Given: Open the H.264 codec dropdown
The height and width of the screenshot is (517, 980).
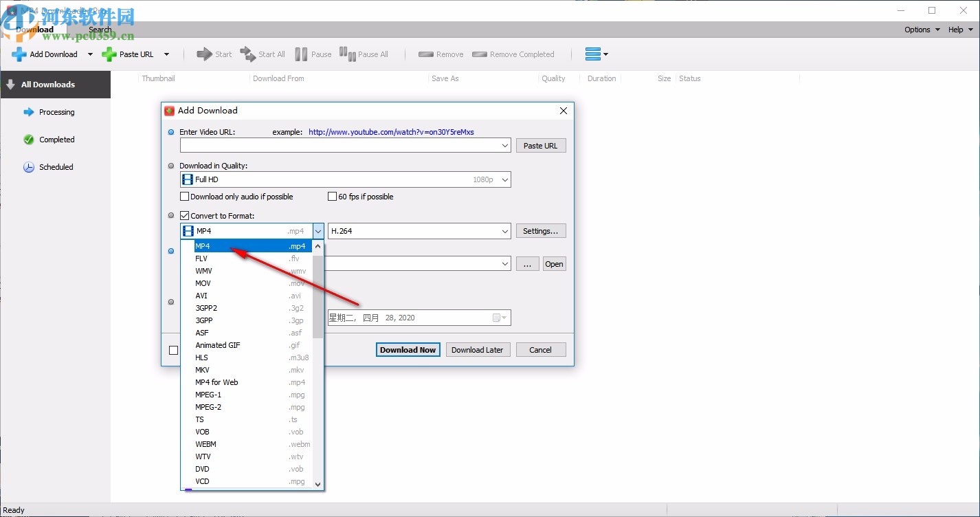Looking at the screenshot, I should point(506,230).
